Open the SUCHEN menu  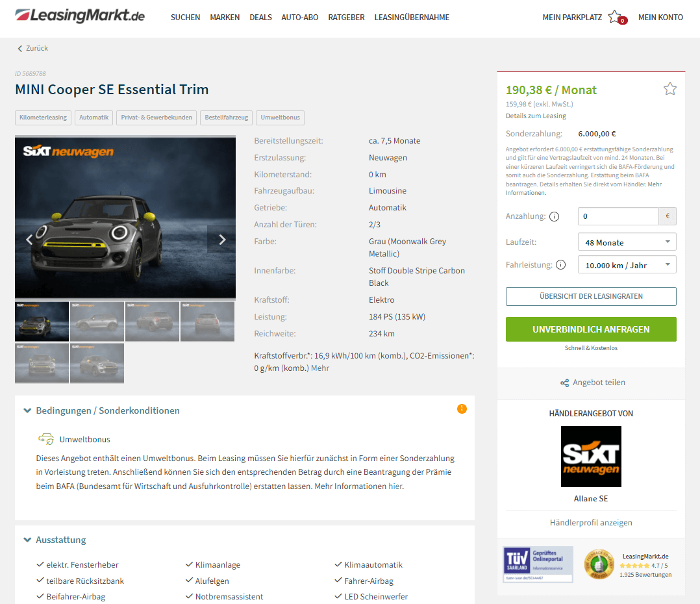point(185,18)
